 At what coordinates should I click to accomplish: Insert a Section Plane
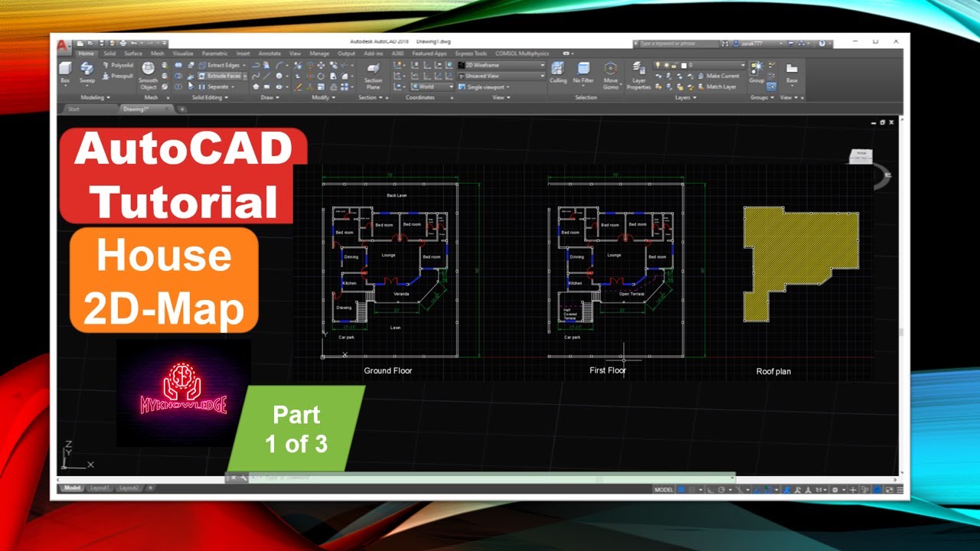coord(373,76)
